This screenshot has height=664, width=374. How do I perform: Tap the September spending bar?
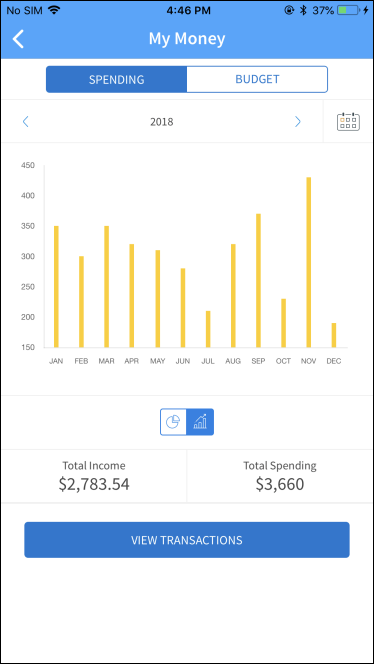coord(258,281)
